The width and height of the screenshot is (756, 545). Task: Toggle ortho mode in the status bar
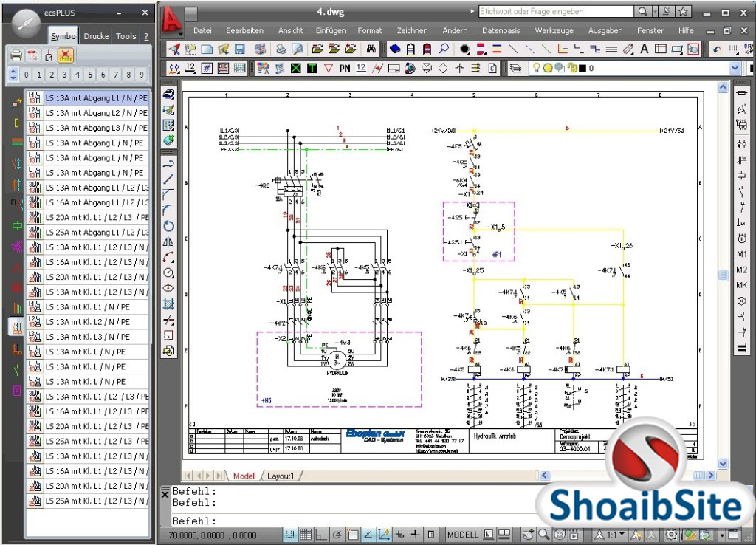pyautogui.click(x=320, y=535)
